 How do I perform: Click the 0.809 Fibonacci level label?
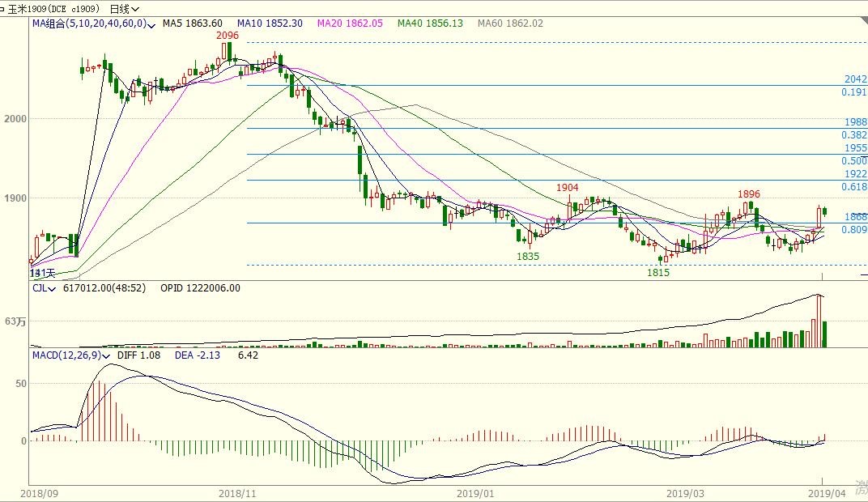tap(853, 230)
